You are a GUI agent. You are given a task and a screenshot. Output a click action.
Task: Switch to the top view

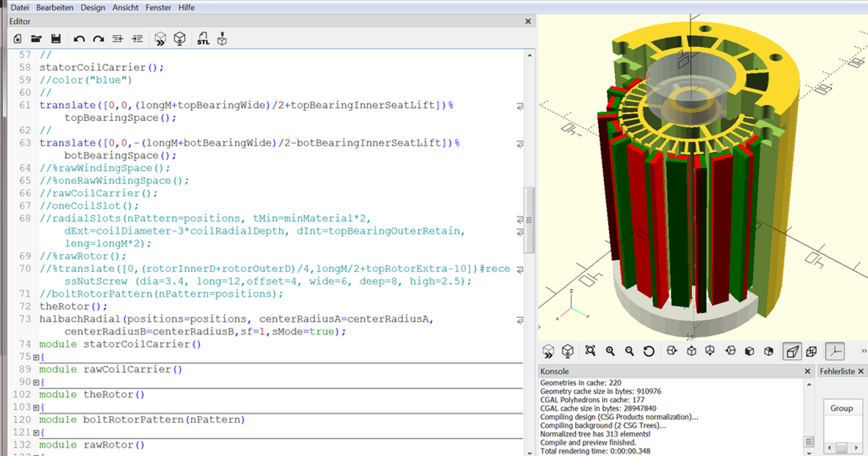tap(692, 351)
